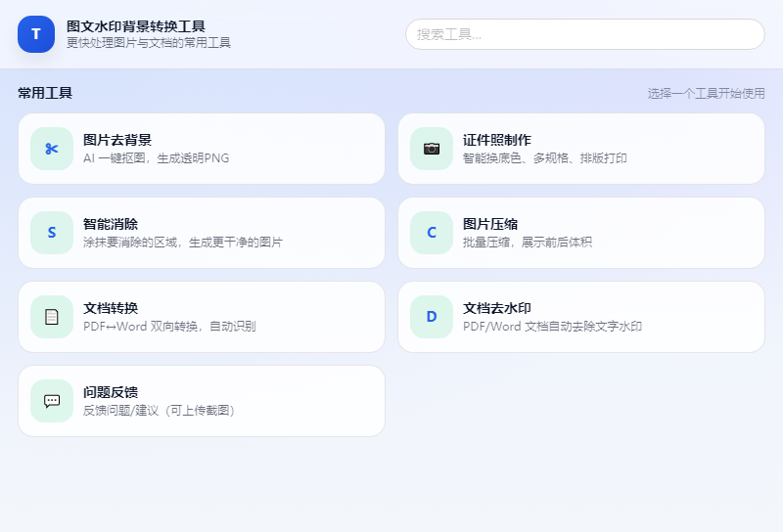This screenshot has height=532, width=783.
Task: Click the speech bubble icon for 问题反馈
Action: [52, 401]
